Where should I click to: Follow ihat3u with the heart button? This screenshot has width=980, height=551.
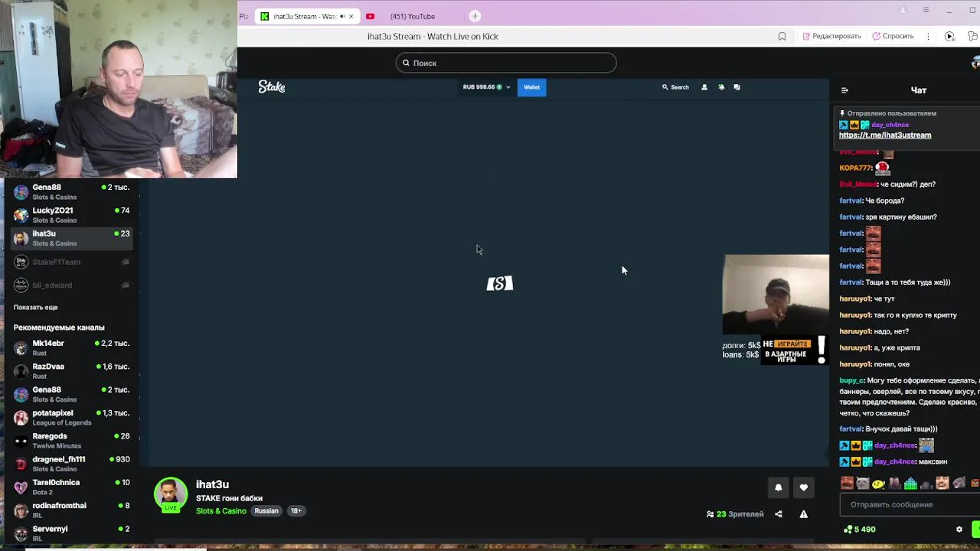tap(804, 487)
